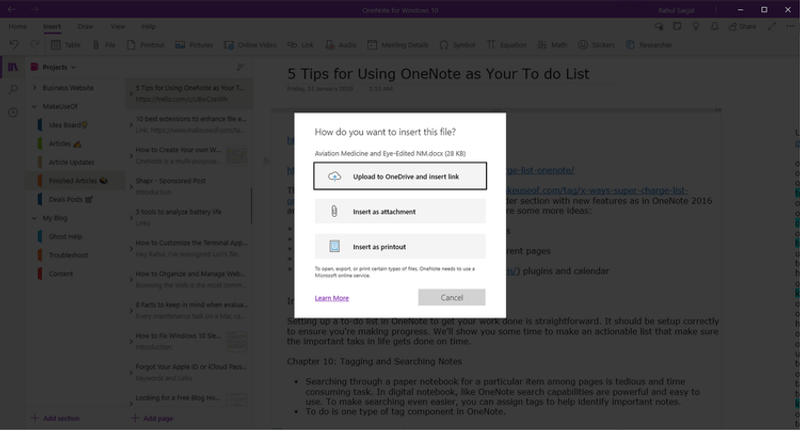Screen dimensions: 800x430
Task: Open the Projects notebook dropdown
Action: pyautogui.click(x=54, y=67)
